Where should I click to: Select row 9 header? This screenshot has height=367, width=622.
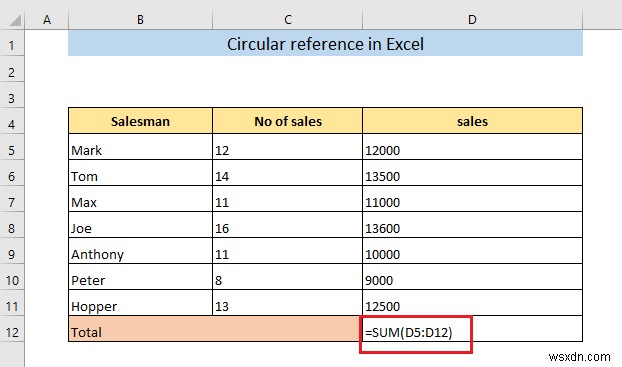(x=12, y=251)
